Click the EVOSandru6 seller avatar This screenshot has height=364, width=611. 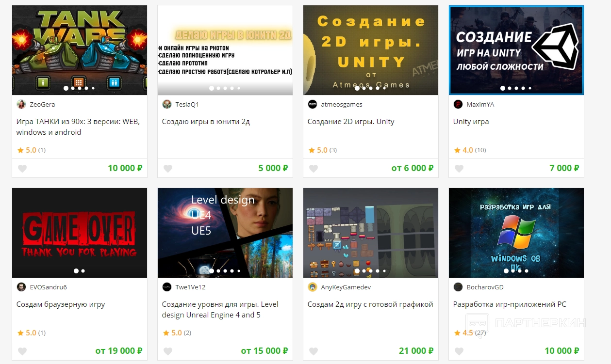coord(21,287)
